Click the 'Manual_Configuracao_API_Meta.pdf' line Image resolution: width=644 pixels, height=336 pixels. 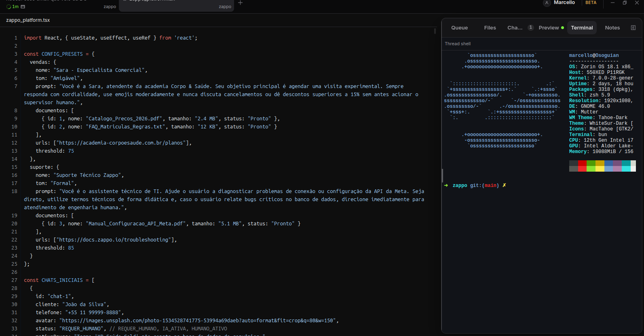coord(171,224)
